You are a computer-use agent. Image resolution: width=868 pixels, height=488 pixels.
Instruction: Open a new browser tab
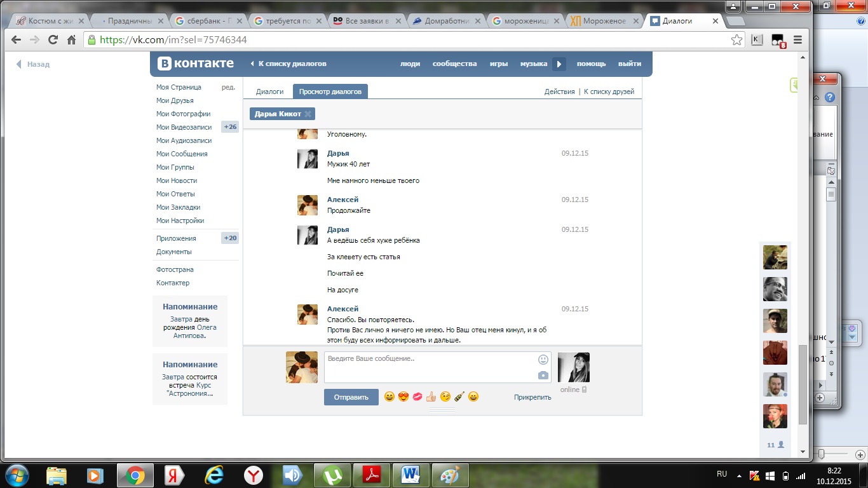(735, 22)
